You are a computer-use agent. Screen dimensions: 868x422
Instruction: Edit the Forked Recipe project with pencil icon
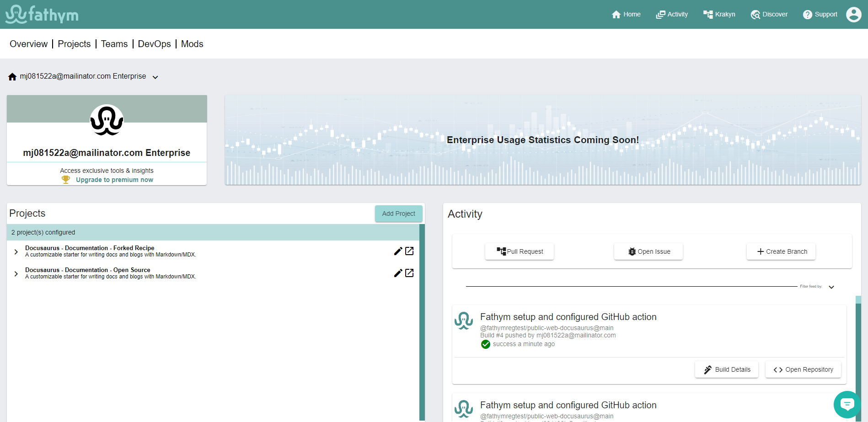[398, 251]
